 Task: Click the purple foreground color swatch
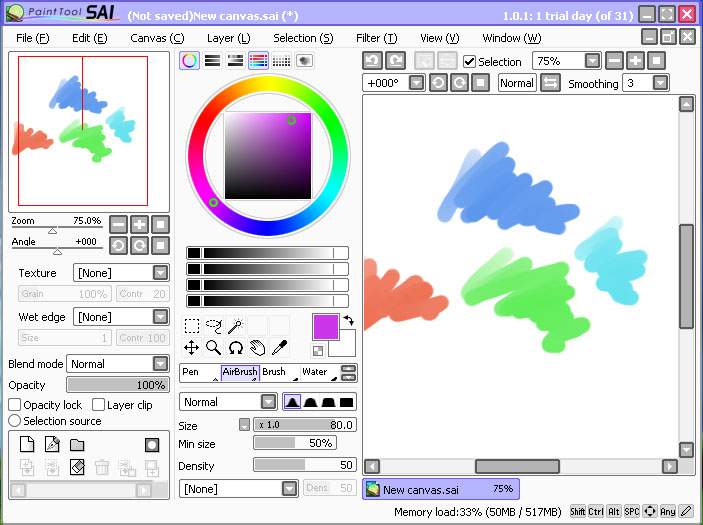(x=326, y=327)
